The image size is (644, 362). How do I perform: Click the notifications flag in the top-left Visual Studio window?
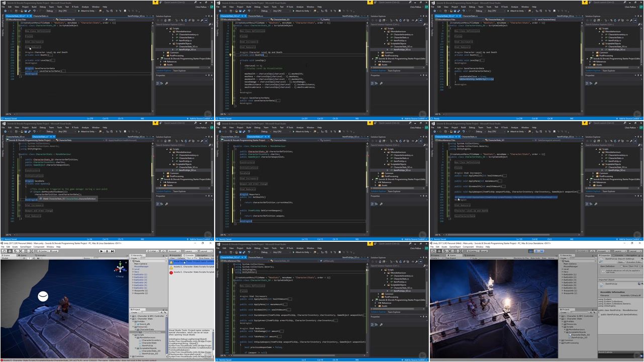[x=155, y=2]
